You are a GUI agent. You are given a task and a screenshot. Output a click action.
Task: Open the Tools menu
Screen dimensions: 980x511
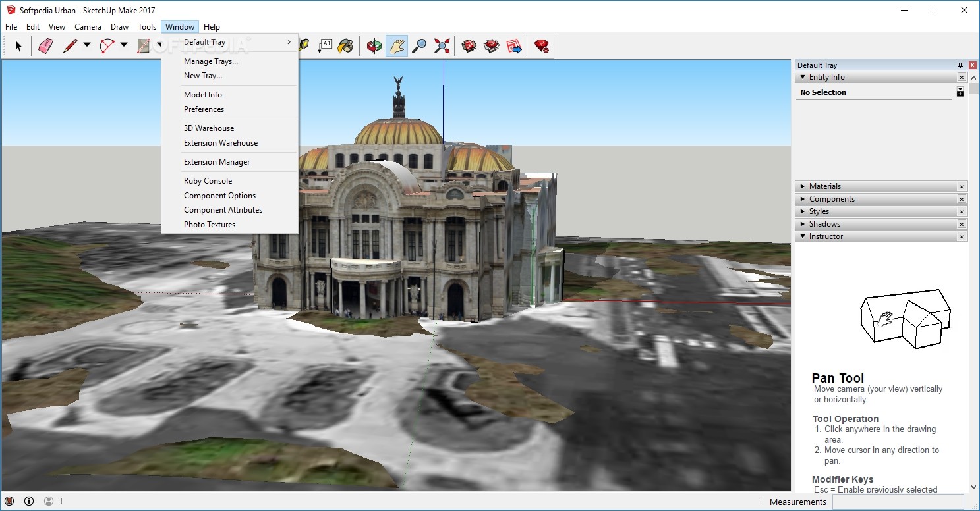click(147, 27)
